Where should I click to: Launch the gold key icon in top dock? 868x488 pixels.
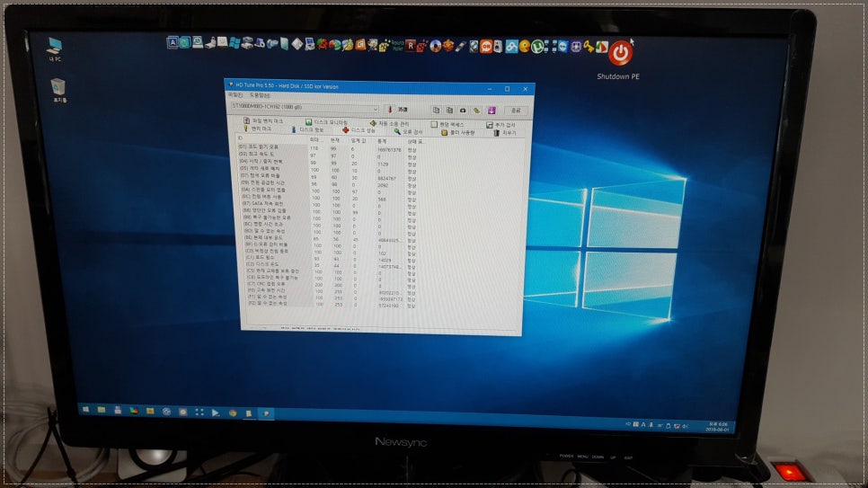click(589, 48)
